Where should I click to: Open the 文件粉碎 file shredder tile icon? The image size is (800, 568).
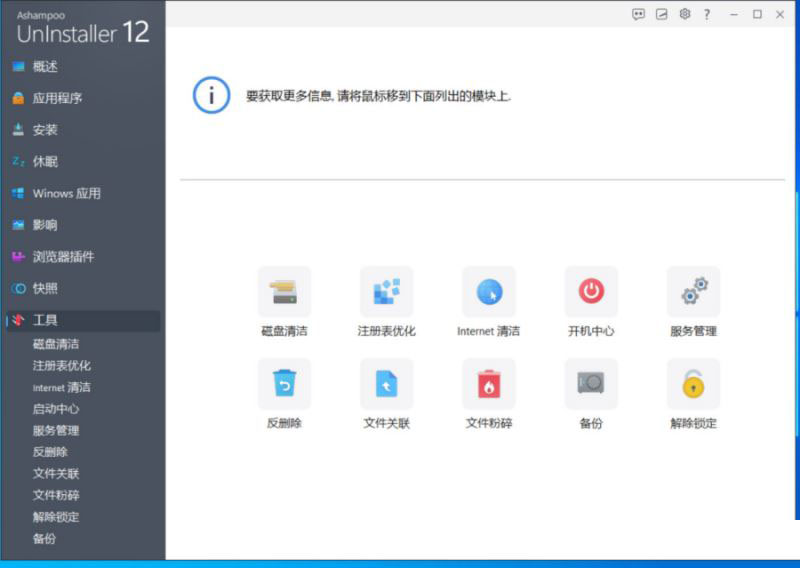pos(489,383)
